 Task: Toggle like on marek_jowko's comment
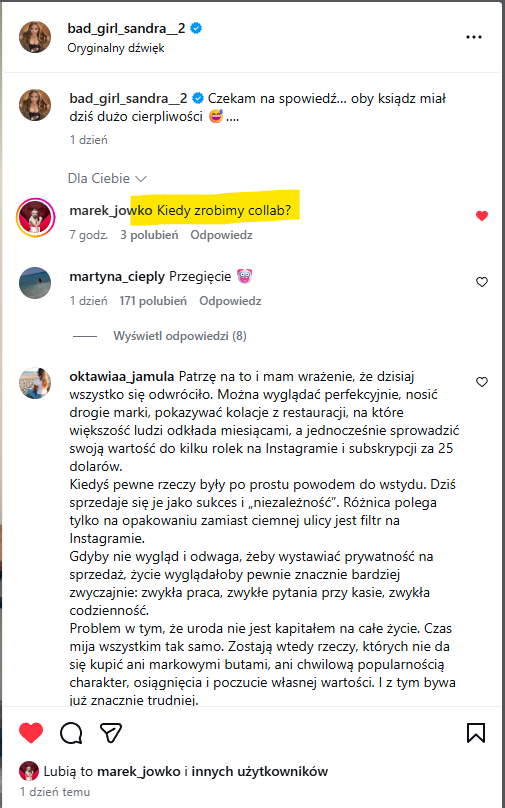click(x=482, y=216)
